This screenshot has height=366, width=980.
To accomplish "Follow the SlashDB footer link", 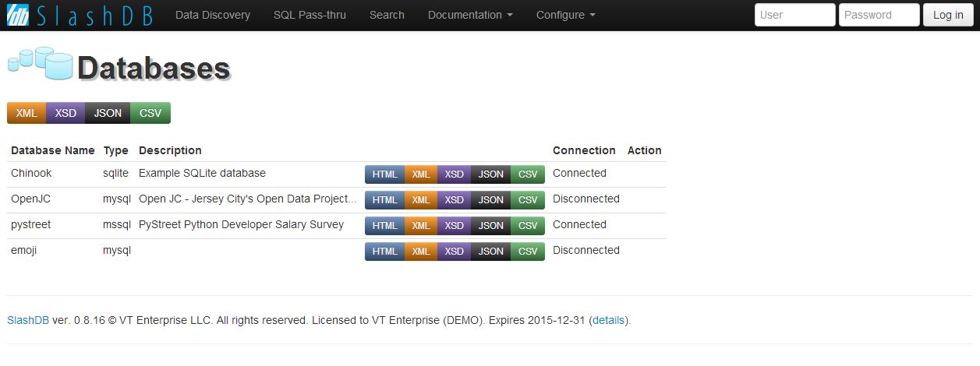I will [28, 320].
